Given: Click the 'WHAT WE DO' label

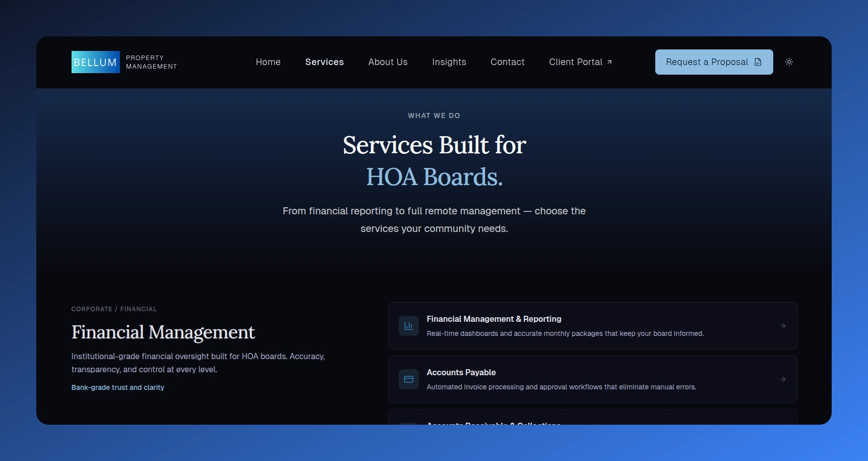Looking at the screenshot, I should [434, 116].
